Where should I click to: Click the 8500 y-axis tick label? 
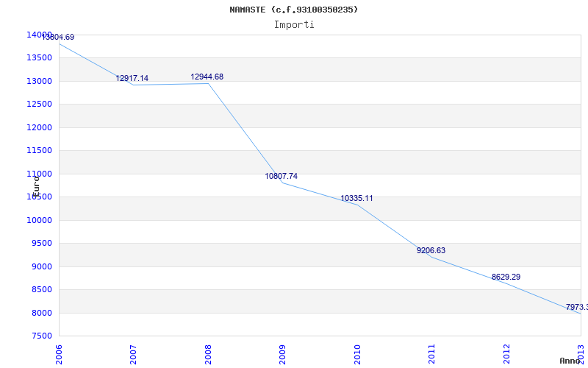[41, 289]
